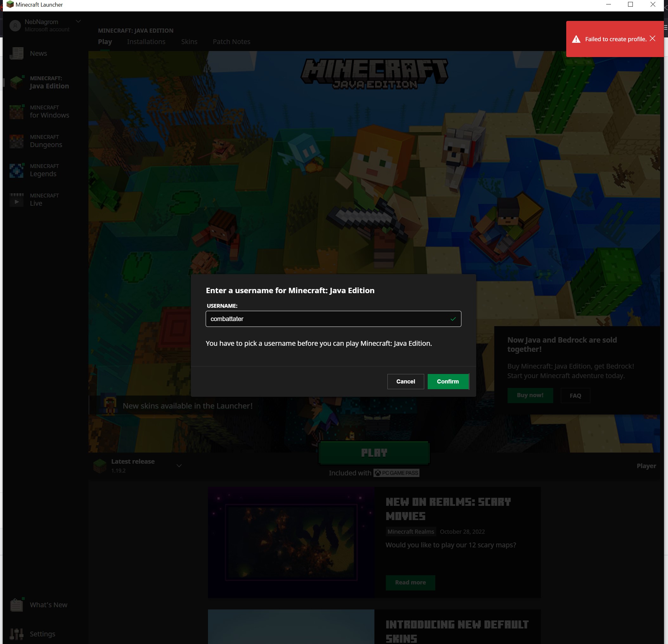Open Minecraft Live clapperboard icon
The width and height of the screenshot is (668, 644).
(16, 200)
